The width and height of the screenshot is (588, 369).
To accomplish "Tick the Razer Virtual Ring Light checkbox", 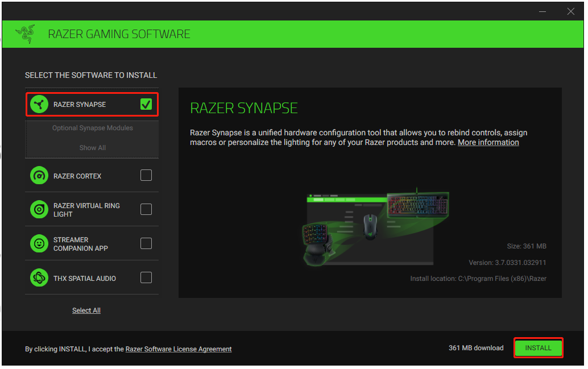I will point(146,210).
